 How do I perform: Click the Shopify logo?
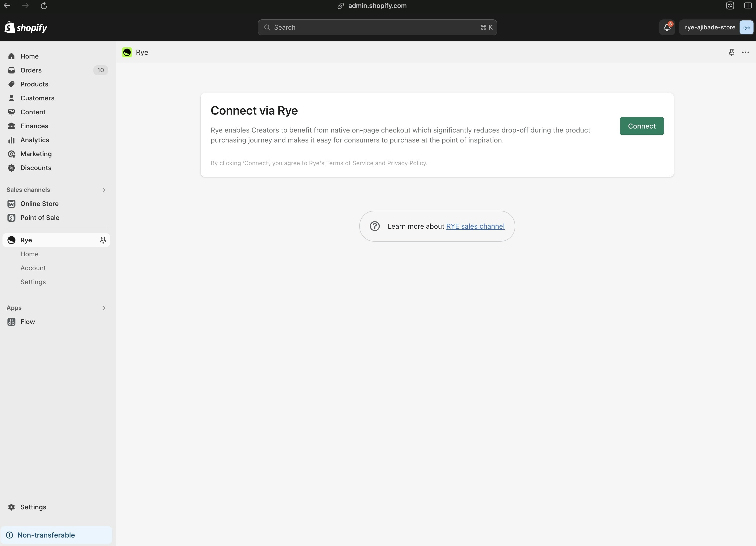tap(26, 27)
